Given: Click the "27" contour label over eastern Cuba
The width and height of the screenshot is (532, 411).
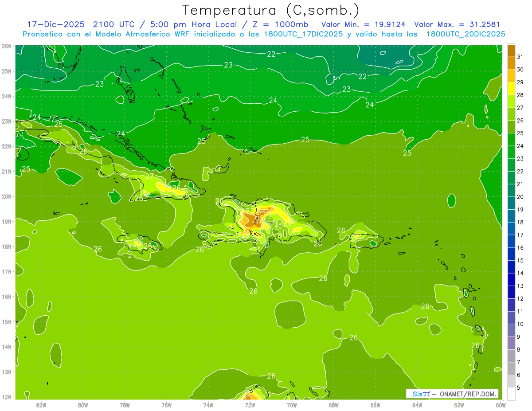Looking at the screenshot, I should (x=150, y=176).
